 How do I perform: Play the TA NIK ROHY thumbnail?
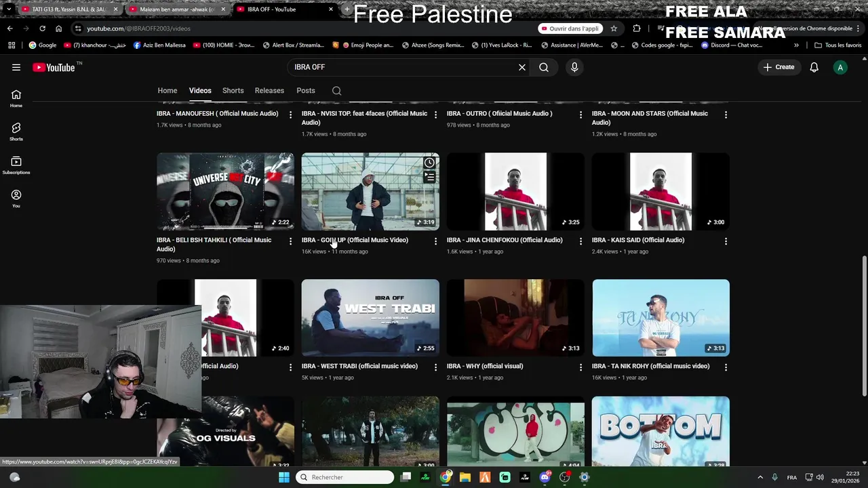click(x=660, y=318)
